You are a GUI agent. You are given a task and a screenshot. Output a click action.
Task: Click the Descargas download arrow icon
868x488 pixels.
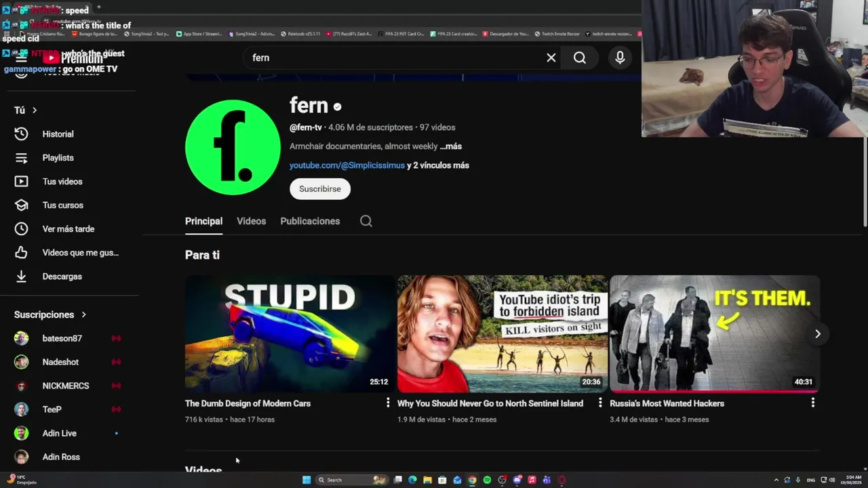[21, 277]
